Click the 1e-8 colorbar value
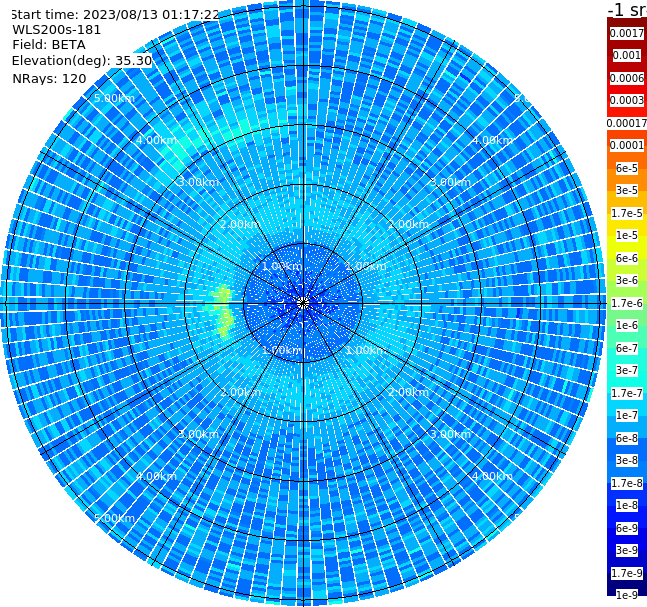647x607 pixels. (x=627, y=505)
